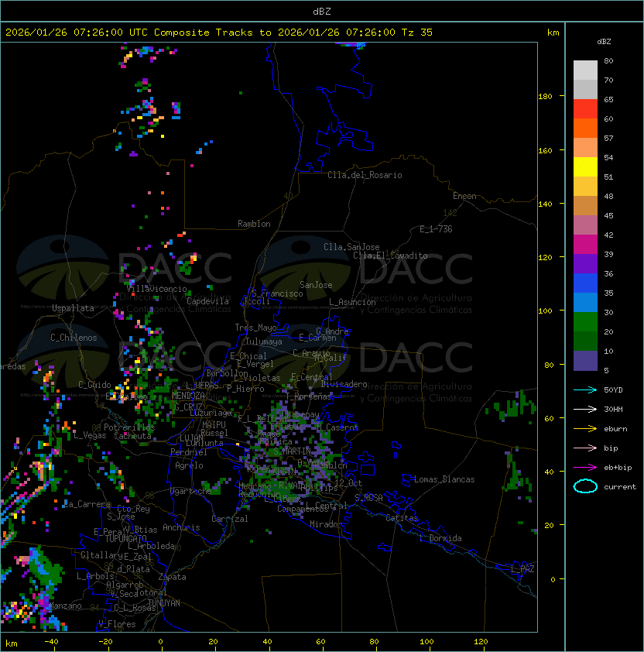Click the Tres_Mayo map label

click(x=255, y=328)
